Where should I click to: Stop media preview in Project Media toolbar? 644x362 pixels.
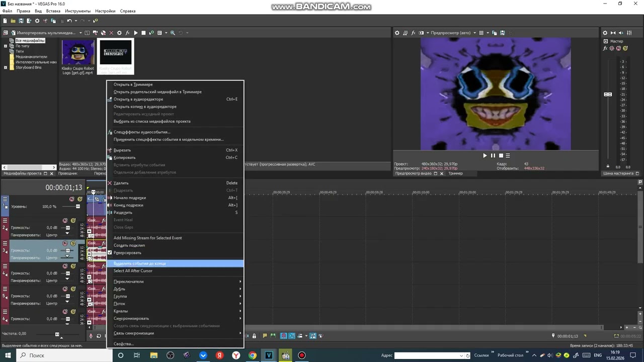coord(143,33)
